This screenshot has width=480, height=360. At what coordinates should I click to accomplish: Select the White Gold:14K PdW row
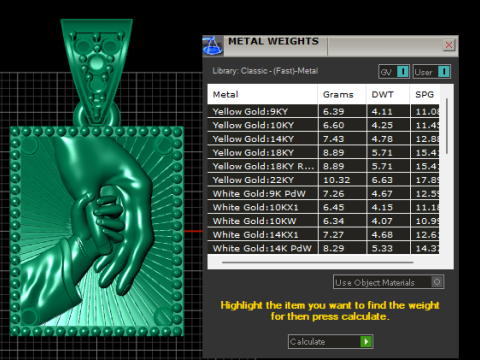coord(323,248)
